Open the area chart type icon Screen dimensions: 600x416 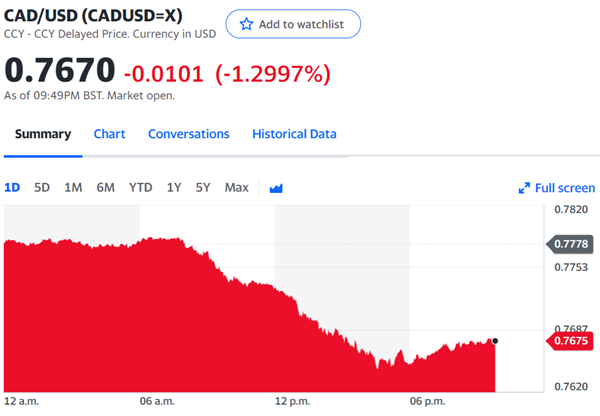click(276, 188)
